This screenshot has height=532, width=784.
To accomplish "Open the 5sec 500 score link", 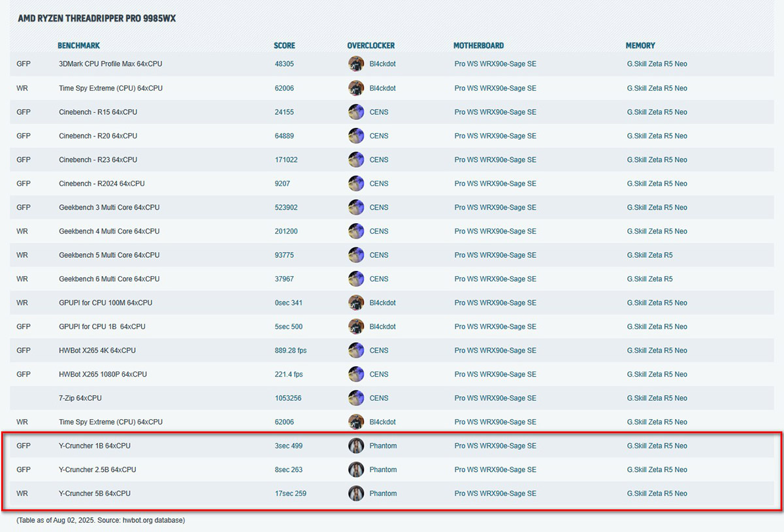I will coord(289,326).
